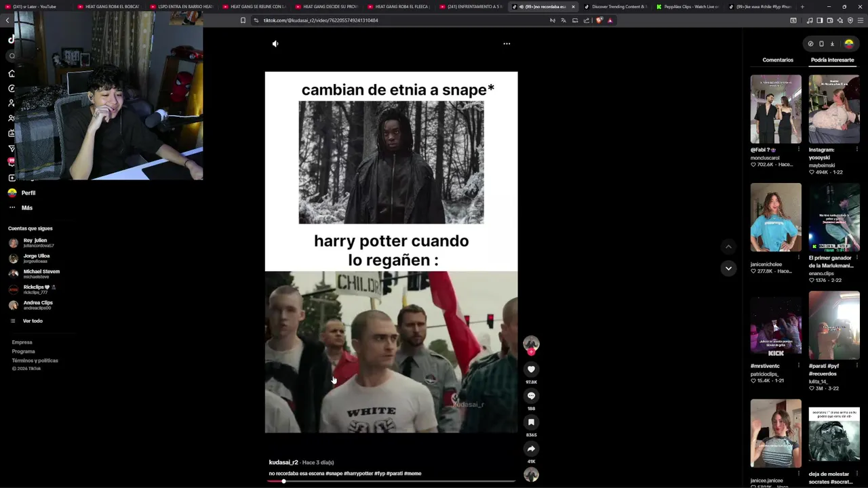Expand the Más sidebar menu
The image size is (868, 488).
20,208
